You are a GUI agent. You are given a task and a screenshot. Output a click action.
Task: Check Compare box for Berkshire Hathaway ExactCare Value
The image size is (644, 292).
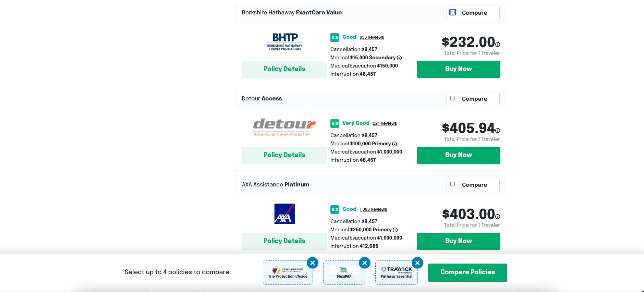point(453,12)
